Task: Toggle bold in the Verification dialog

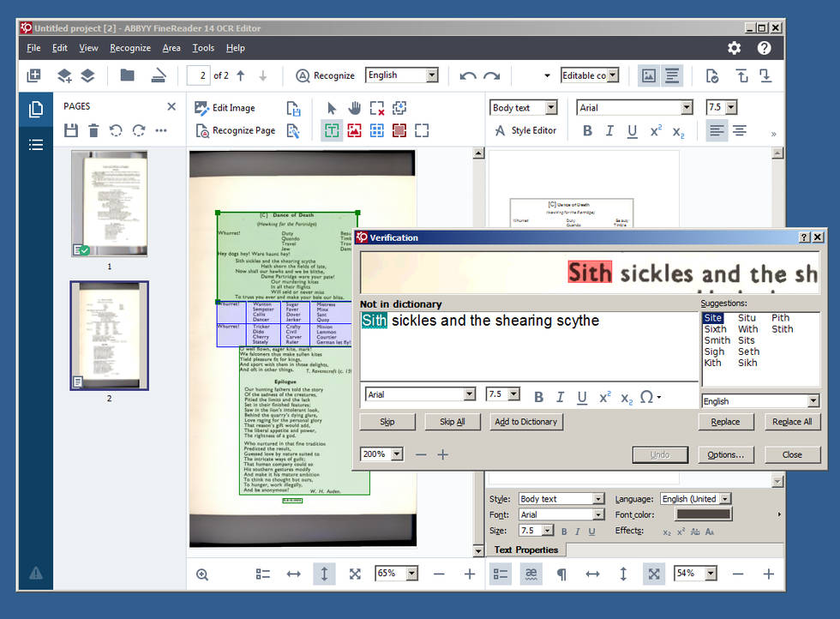Action: click(538, 397)
